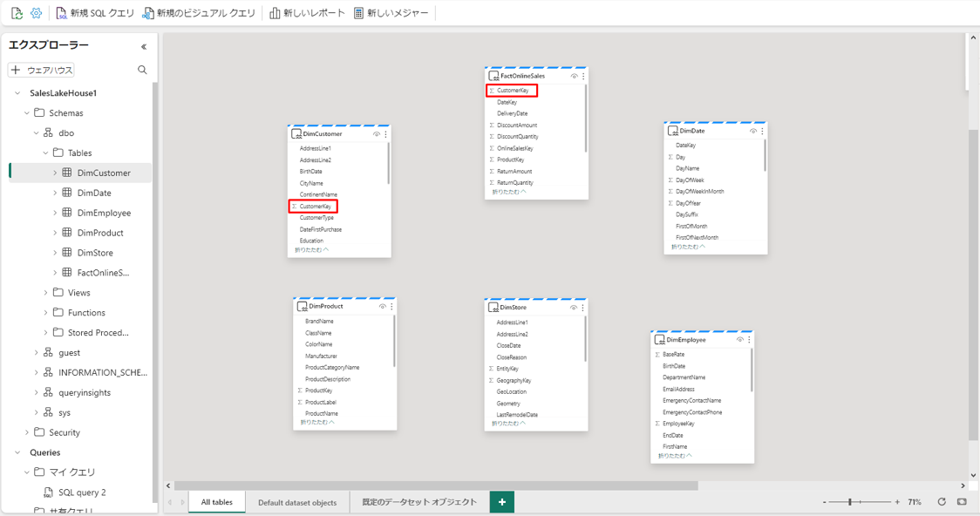Collapse the Tables folder in the Explorer
This screenshot has height=516, width=980.
point(46,153)
